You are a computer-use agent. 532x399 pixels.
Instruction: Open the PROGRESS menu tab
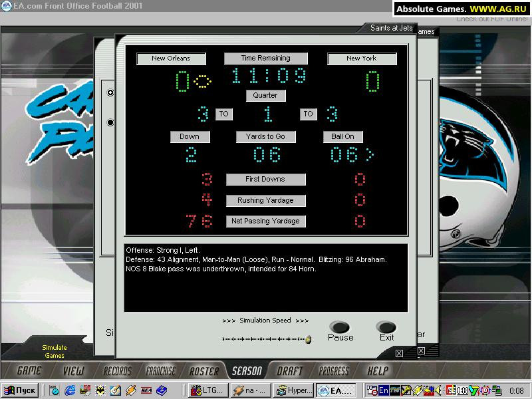point(333,370)
